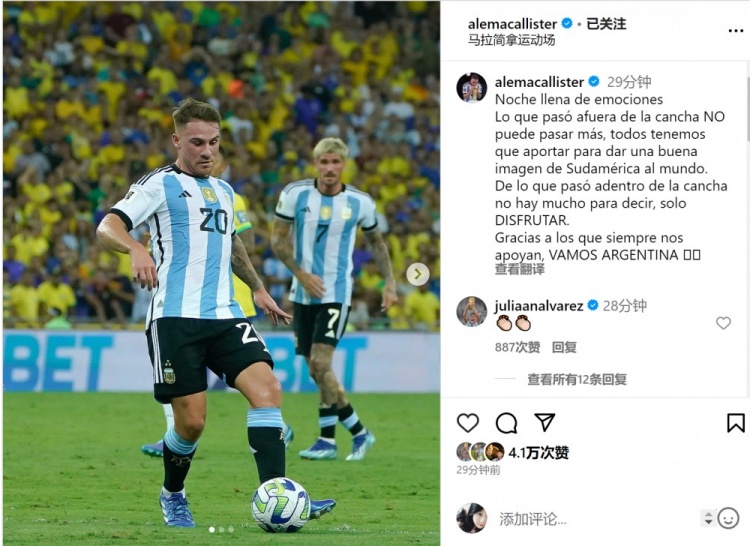
Task: Reply to juliaanalvarez's comment via 回复
Action: pyautogui.click(x=564, y=347)
